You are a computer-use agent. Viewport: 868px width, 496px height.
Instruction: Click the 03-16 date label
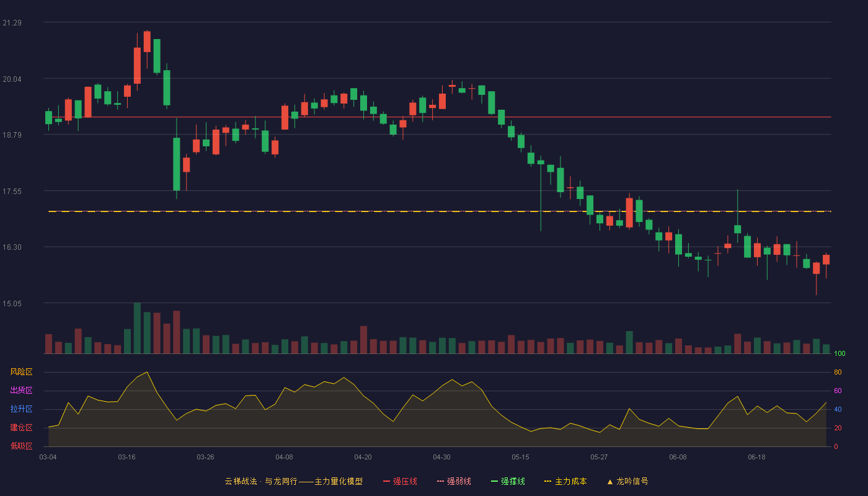tap(126, 457)
